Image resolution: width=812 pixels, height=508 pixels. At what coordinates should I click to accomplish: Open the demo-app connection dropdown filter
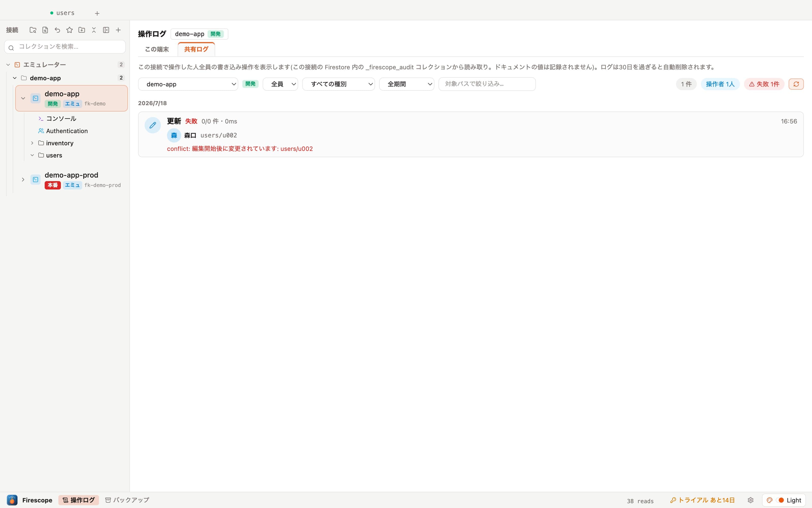coord(188,84)
